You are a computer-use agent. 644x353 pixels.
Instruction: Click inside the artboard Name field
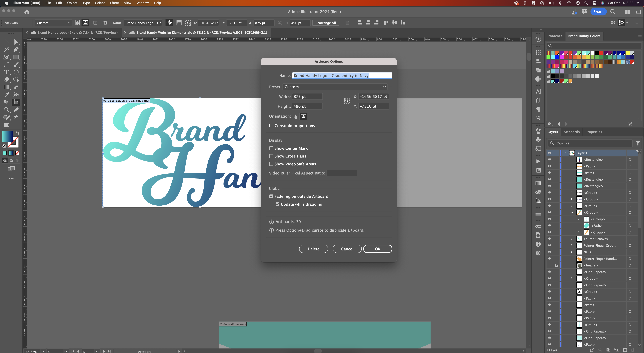(342, 75)
